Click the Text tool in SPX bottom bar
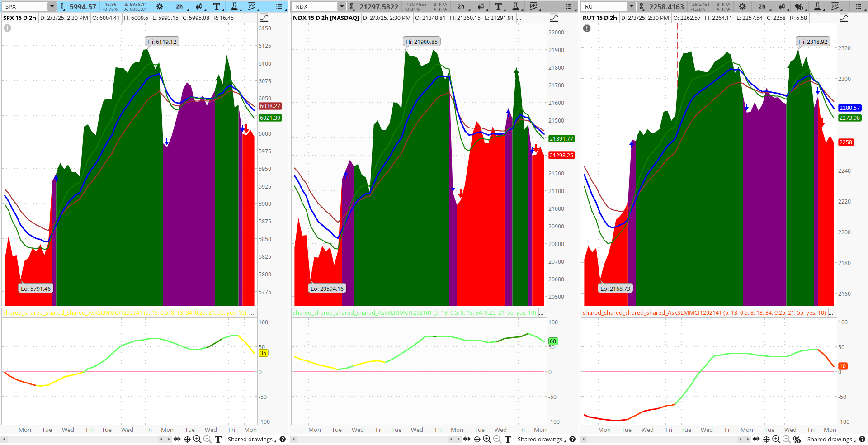The image size is (868, 445). tap(217, 439)
